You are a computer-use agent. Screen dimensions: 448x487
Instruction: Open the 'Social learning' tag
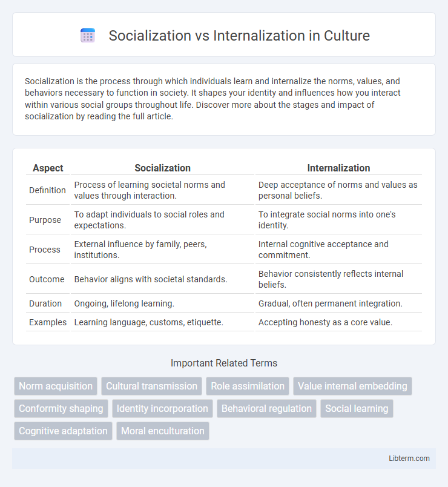(x=357, y=408)
